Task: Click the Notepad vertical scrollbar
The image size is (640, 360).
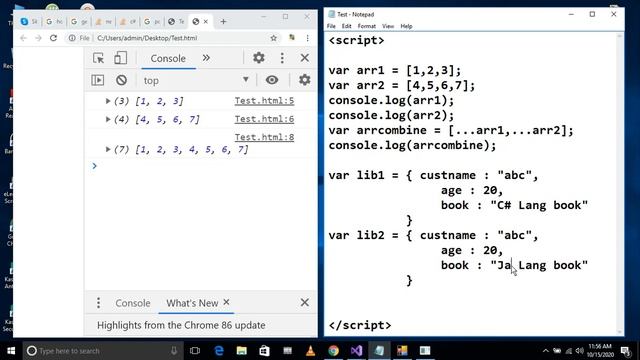Action: pyautogui.click(x=620, y=184)
